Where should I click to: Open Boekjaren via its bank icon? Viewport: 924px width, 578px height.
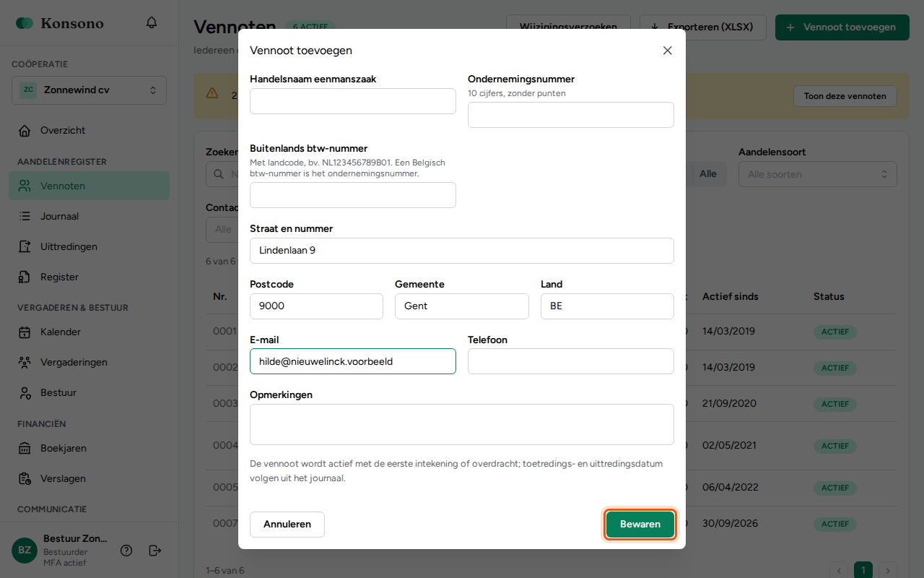[25, 449]
